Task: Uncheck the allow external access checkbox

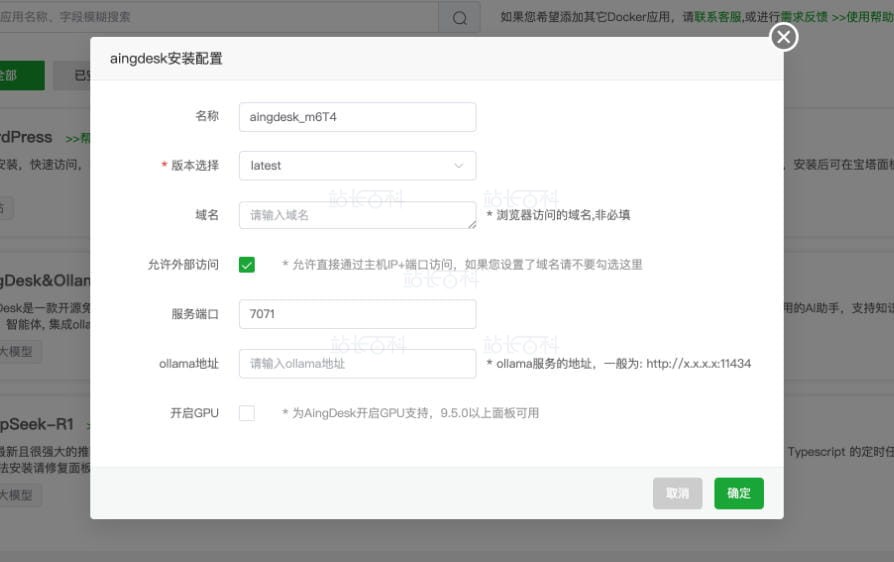Action: pyautogui.click(x=247, y=264)
